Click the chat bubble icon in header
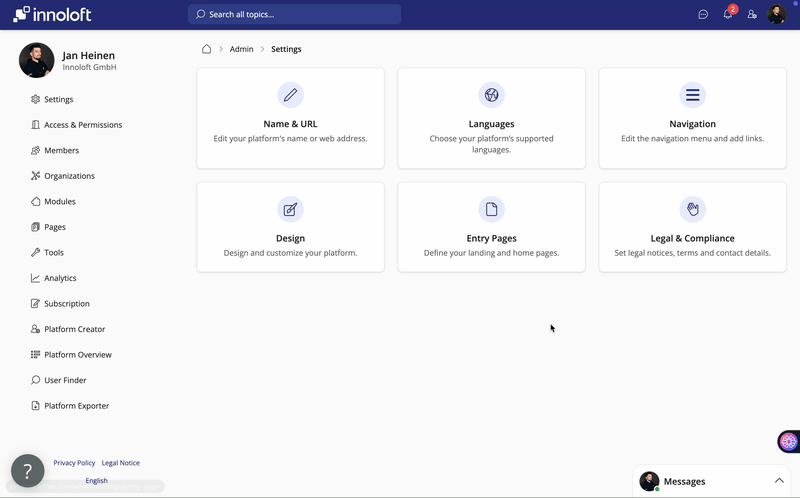800x498 pixels. coord(703,14)
